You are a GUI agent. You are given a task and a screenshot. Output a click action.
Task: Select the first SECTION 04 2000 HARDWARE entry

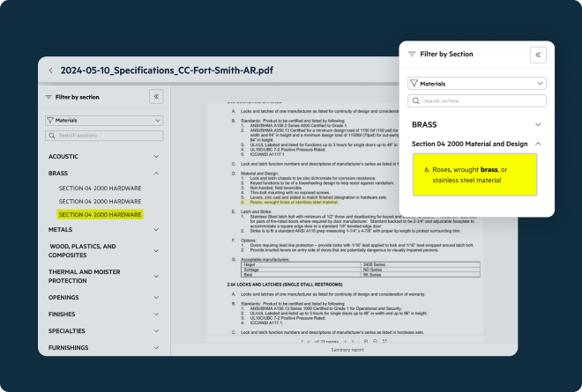point(100,188)
